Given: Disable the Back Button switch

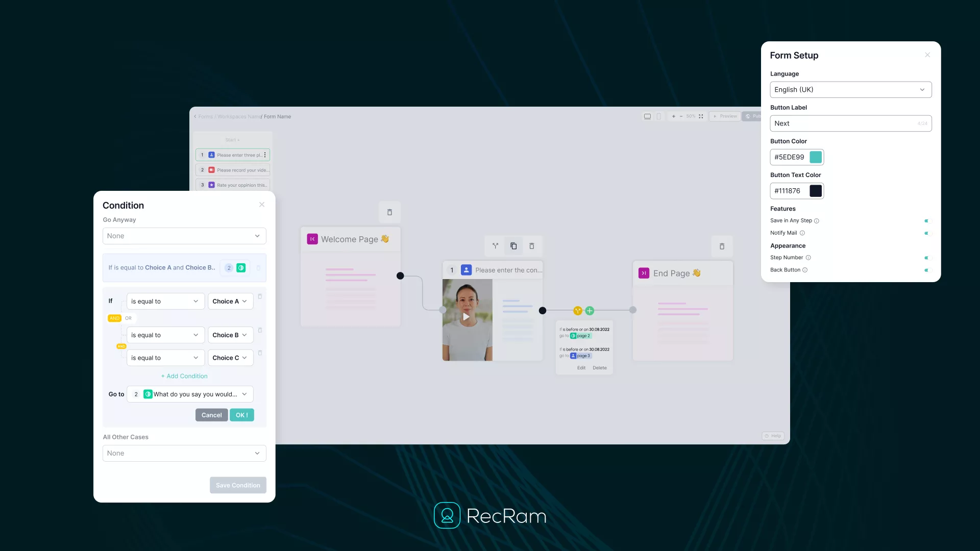Looking at the screenshot, I should click(x=927, y=270).
